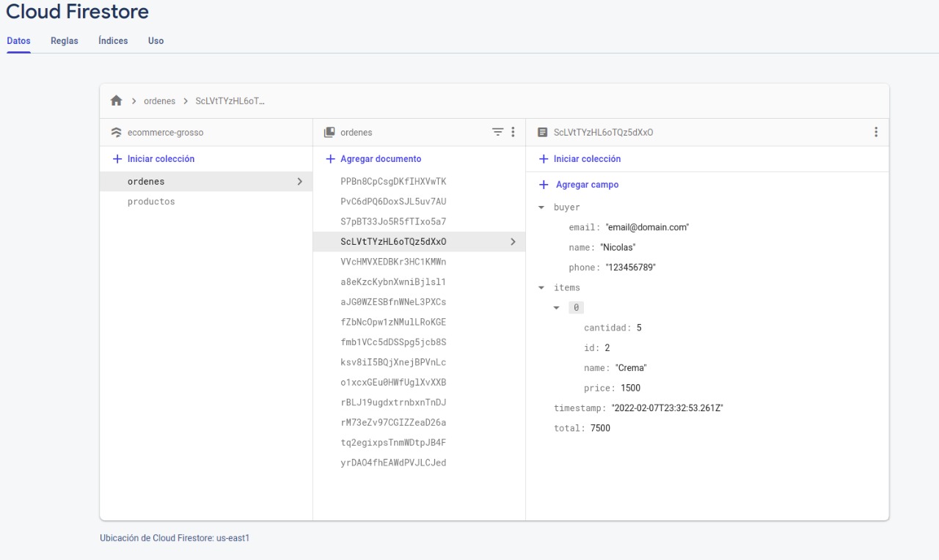This screenshot has height=560, width=939.
Task: Open the document ScLVtTYzHL6oTQz5dXxO three-dot menu
Action: tap(876, 132)
